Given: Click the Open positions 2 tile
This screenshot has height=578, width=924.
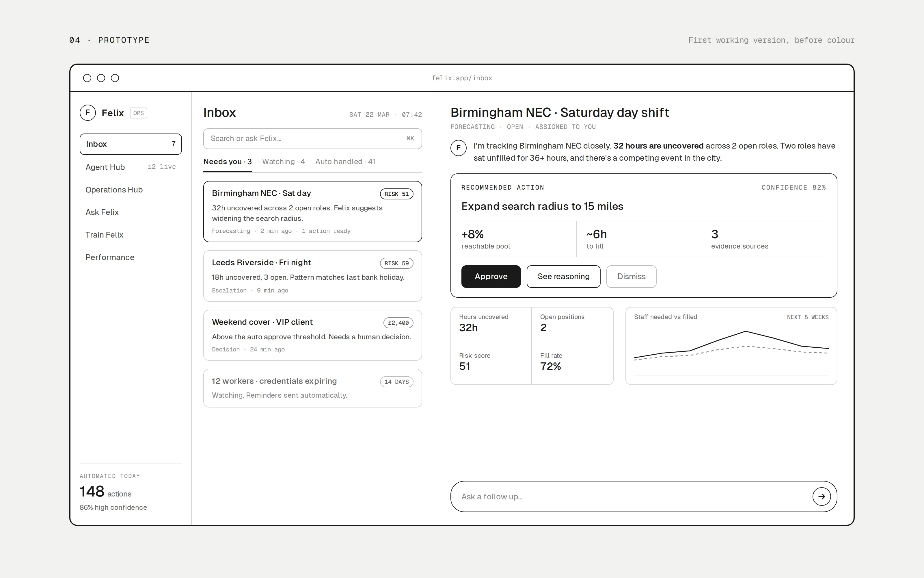Looking at the screenshot, I should tap(572, 327).
